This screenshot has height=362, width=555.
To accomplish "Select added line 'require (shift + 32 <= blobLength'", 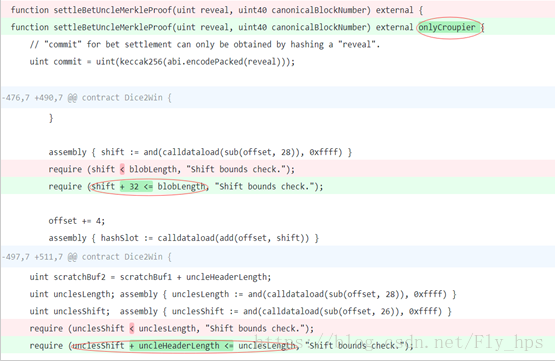I will (x=278, y=186).
